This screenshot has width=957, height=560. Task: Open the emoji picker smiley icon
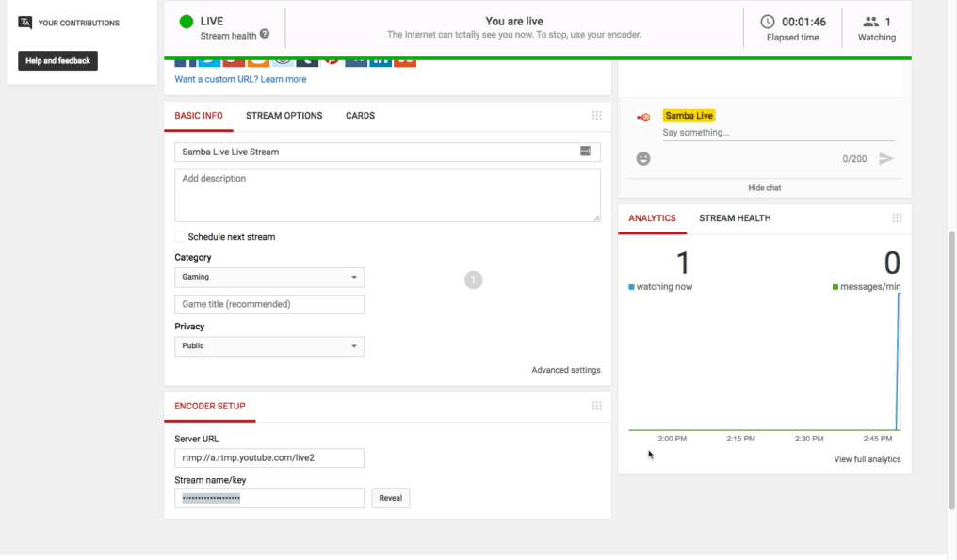coord(643,159)
